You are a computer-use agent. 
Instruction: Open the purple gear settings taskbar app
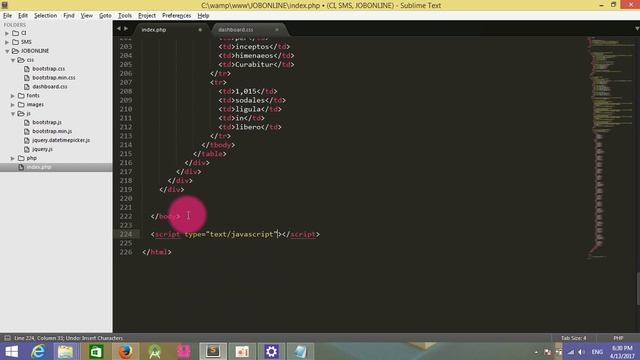[271, 351]
